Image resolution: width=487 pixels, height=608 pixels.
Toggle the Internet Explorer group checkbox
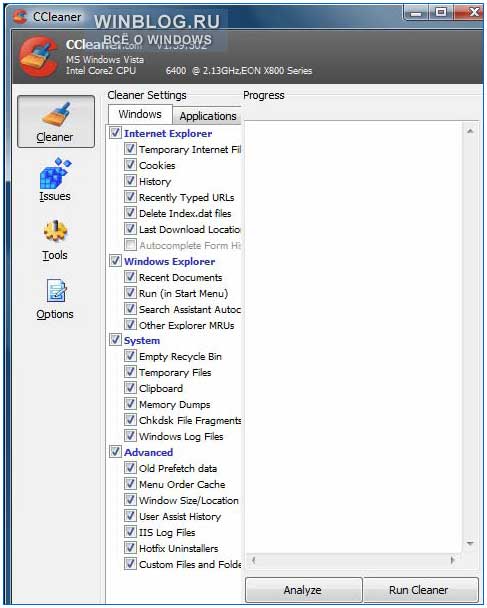pos(115,133)
